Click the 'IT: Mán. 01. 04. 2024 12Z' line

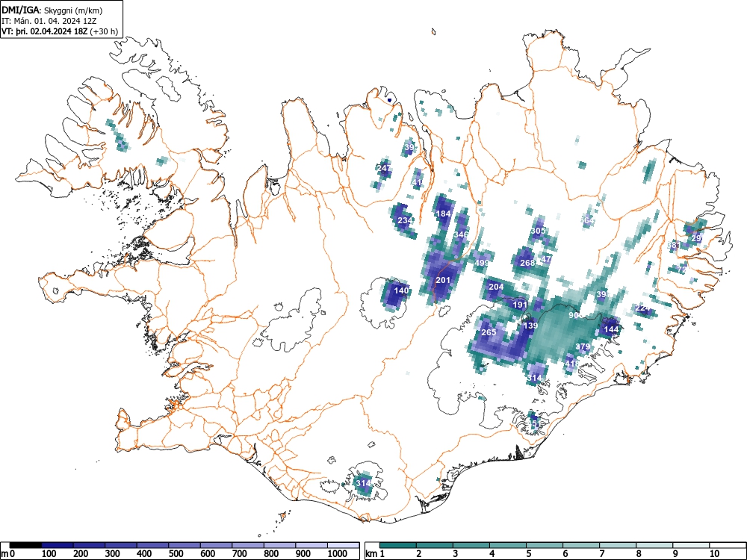pyautogui.click(x=49, y=21)
